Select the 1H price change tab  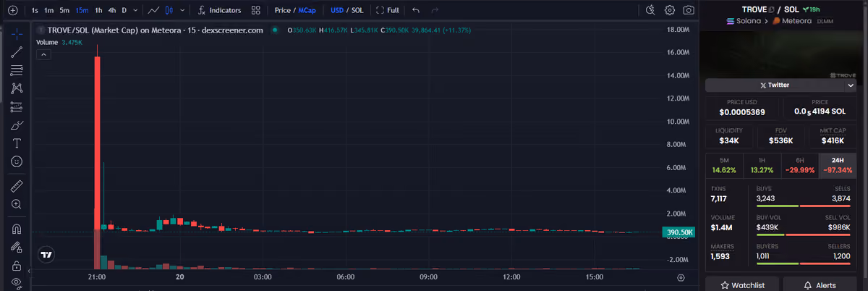(x=762, y=165)
